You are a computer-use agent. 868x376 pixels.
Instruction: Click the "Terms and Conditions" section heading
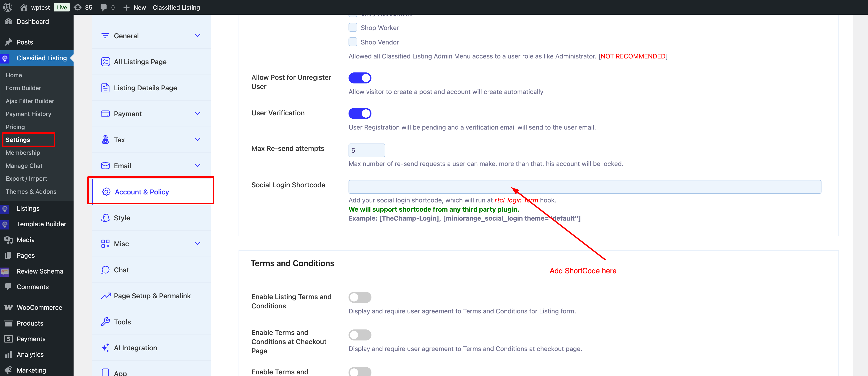(x=292, y=263)
